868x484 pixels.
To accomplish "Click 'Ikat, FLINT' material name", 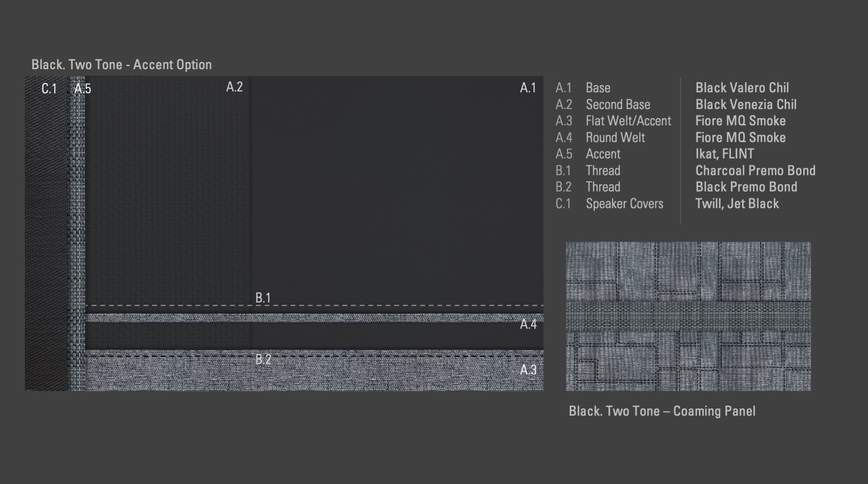I will tap(724, 154).
